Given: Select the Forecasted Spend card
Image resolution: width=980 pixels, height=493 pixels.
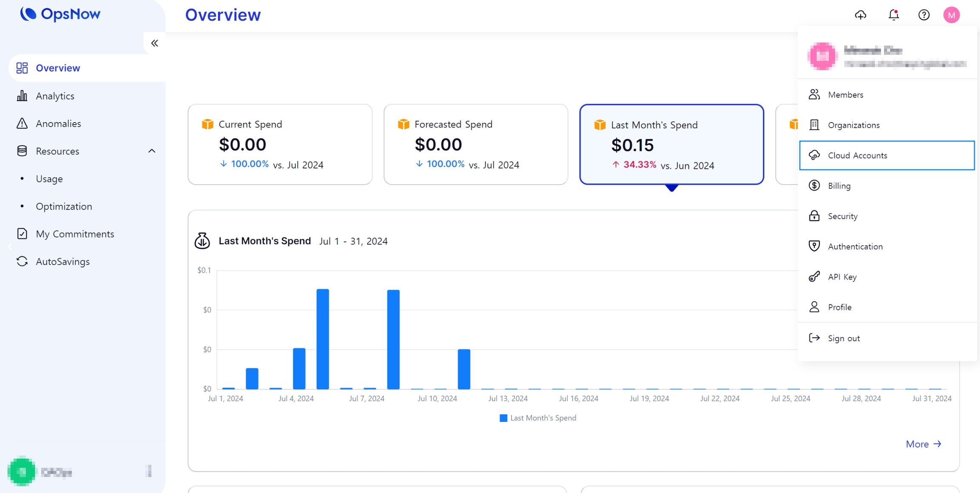Looking at the screenshot, I should 476,144.
